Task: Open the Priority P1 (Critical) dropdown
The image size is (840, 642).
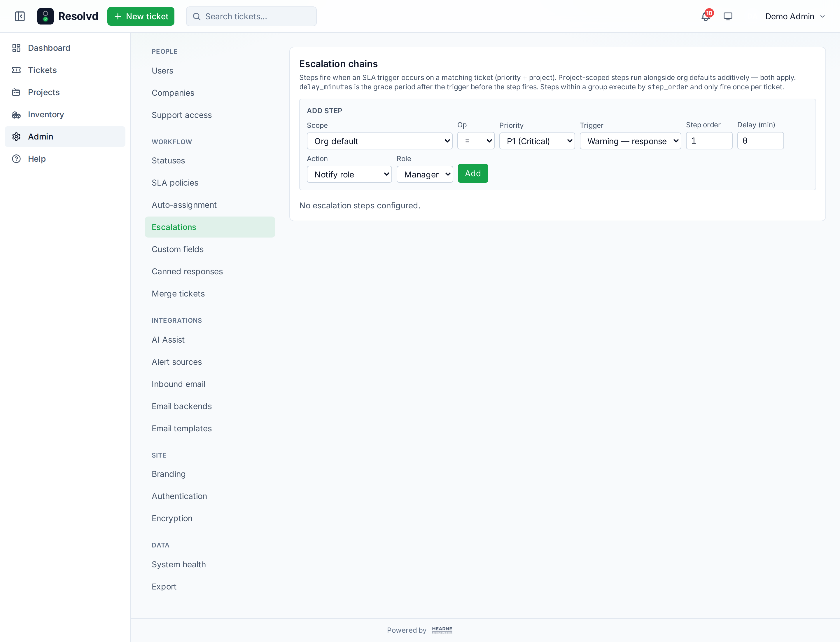Action: pyautogui.click(x=537, y=141)
